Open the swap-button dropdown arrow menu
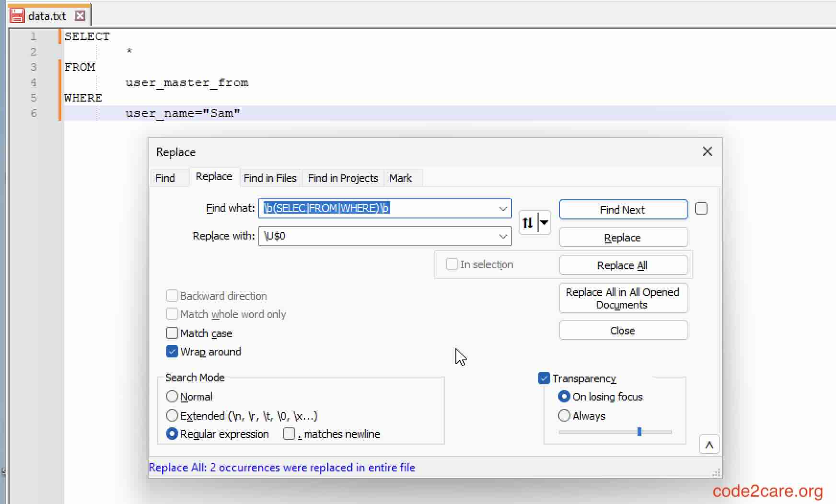The width and height of the screenshot is (836, 504). 545,222
